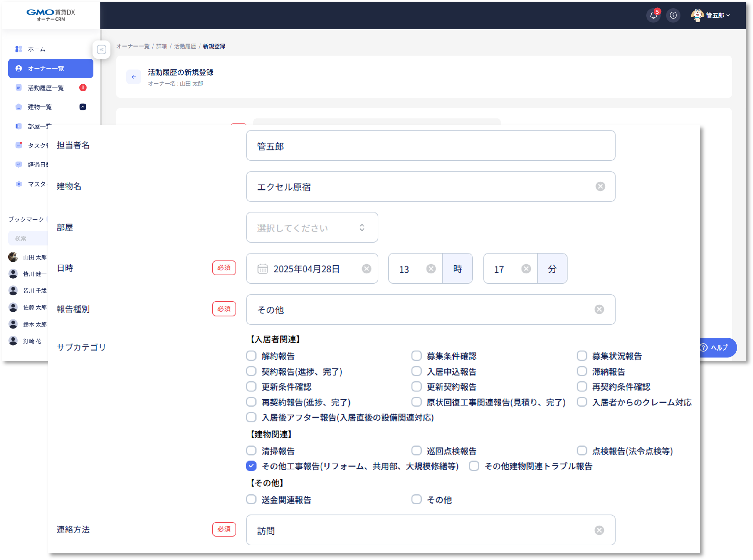
Task: Check the 清掃報告 checkbox
Action: (x=251, y=451)
